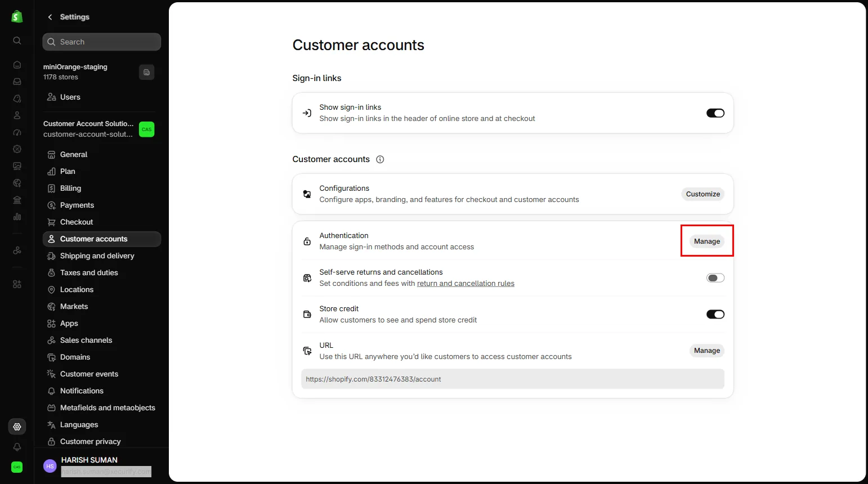Enable Self-serve returns and cancellations
The image size is (868, 484).
tap(715, 278)
